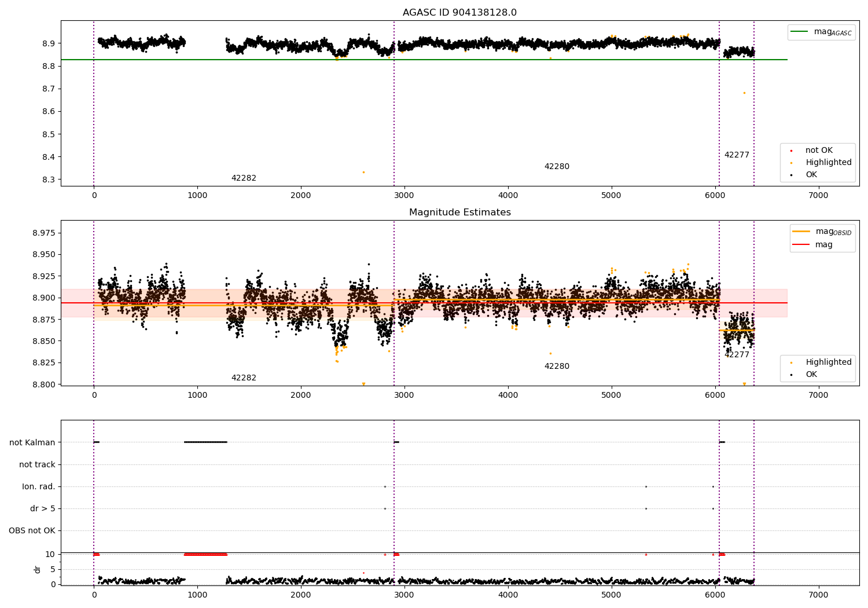
Task: Click y-axis tick 8.850 in middle plot
Action: point(44,341)
